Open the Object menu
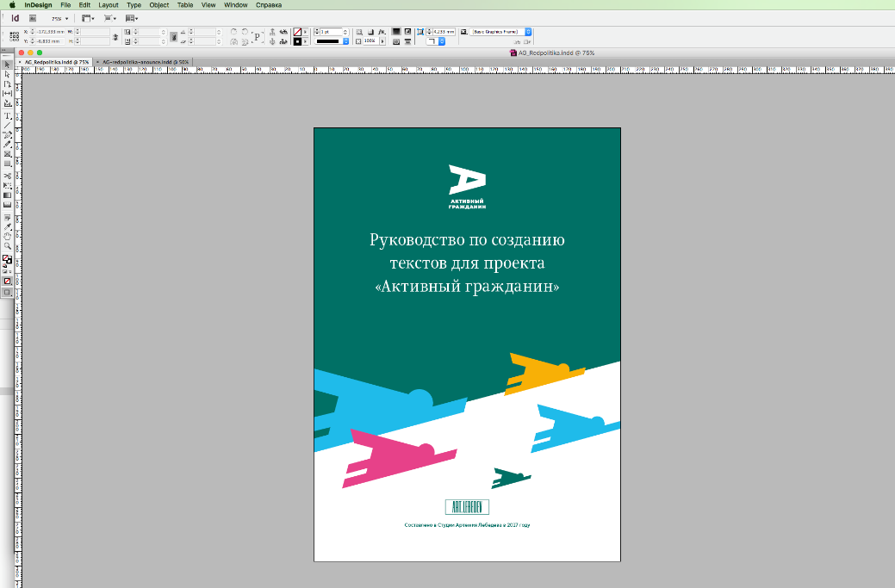The height and width of the screenshot is (588, 895). pyautogui.click(x=158, y=4)
